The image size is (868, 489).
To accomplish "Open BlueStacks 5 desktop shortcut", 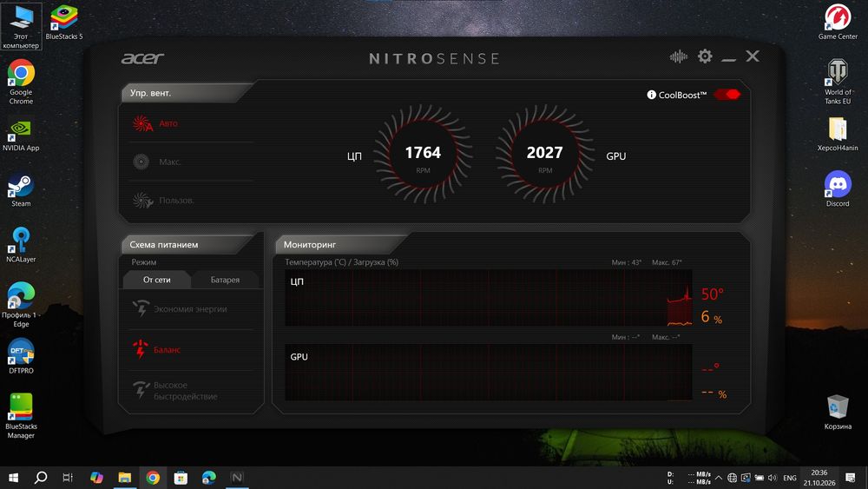I will (64, 23).
